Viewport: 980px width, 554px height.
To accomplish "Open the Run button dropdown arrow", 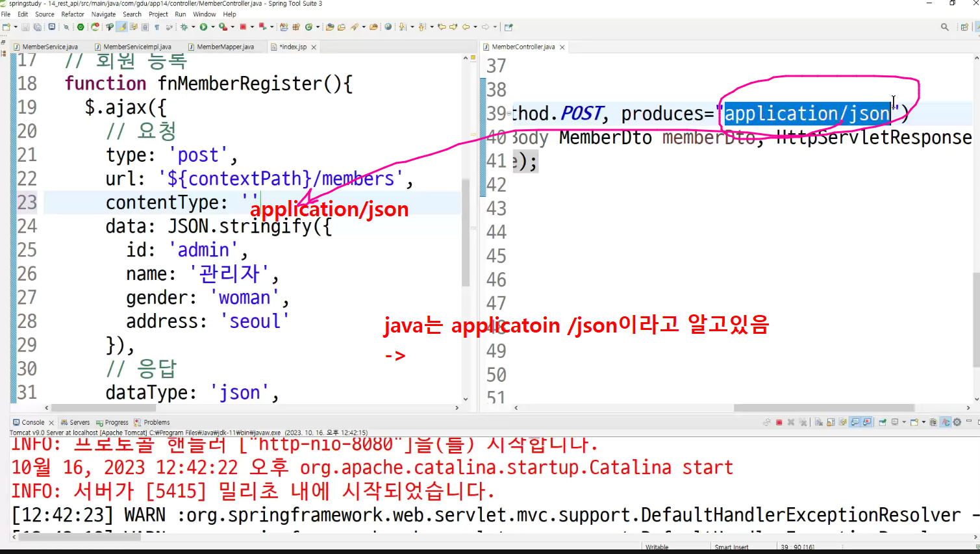I will tap(212, 27).
